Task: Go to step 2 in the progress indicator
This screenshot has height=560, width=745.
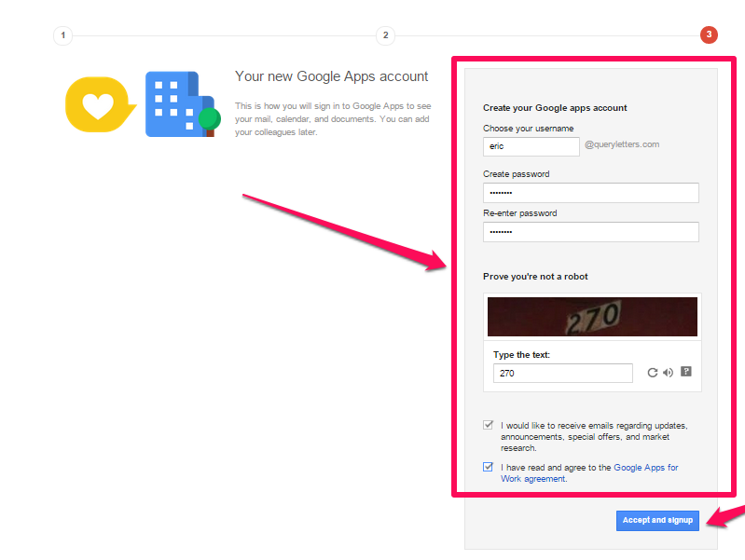Action: point(385,35)
